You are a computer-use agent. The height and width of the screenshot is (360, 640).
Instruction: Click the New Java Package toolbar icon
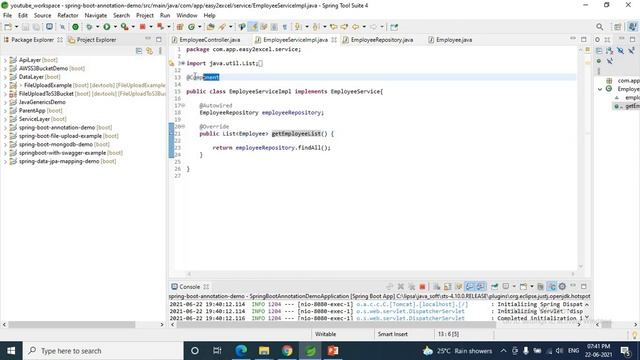180,27
